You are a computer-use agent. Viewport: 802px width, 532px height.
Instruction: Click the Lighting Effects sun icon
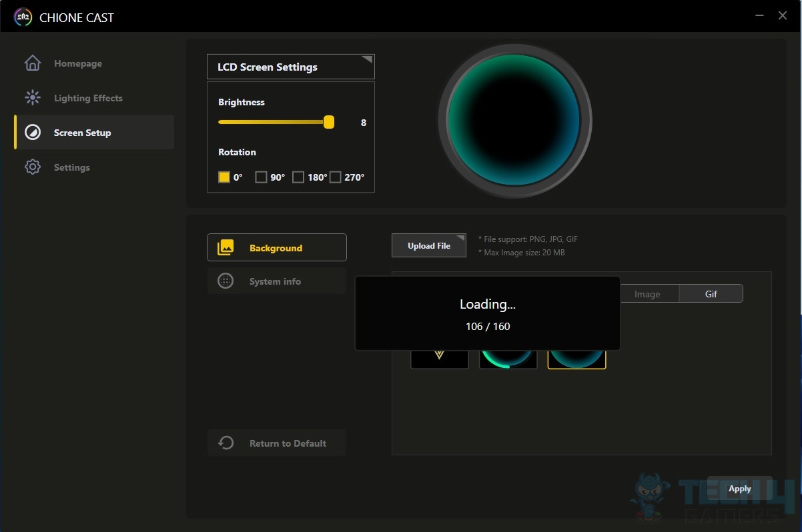(x=32, y=98)
